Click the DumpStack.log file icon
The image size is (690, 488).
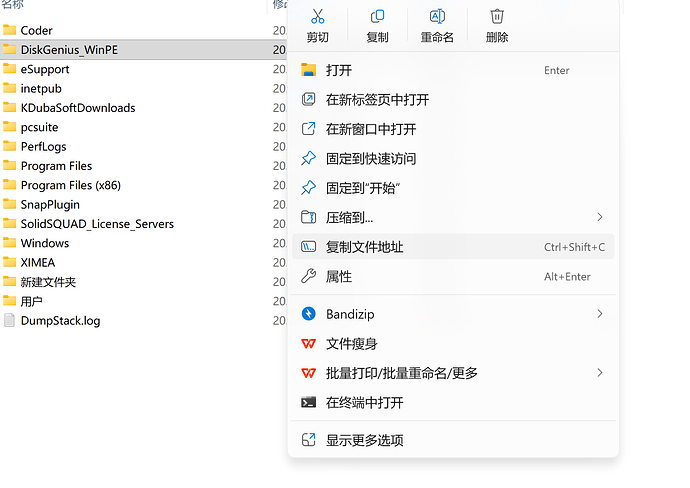pyautogui.click(x=9, y=320)
